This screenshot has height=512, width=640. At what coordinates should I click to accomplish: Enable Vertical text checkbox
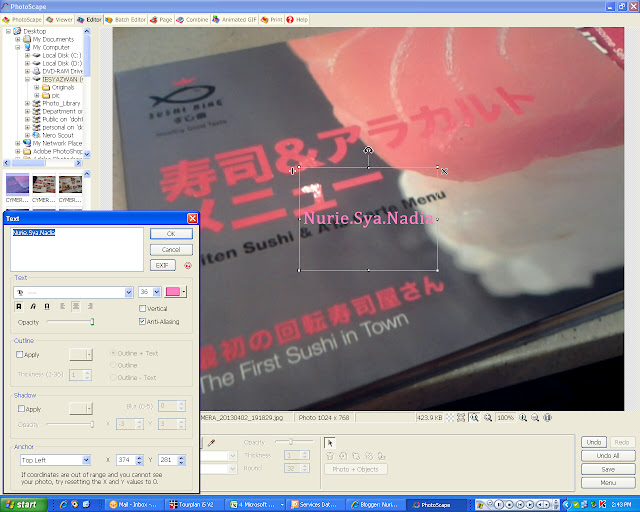pyautogui.click(x=142, y=308)
